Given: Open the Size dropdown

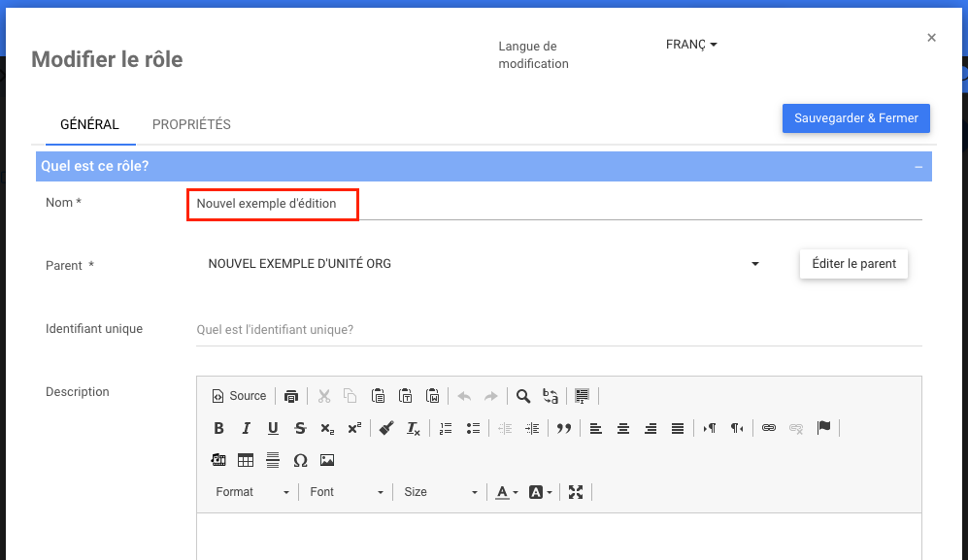Looking at the screenshot, I should (x=440, y=492).
